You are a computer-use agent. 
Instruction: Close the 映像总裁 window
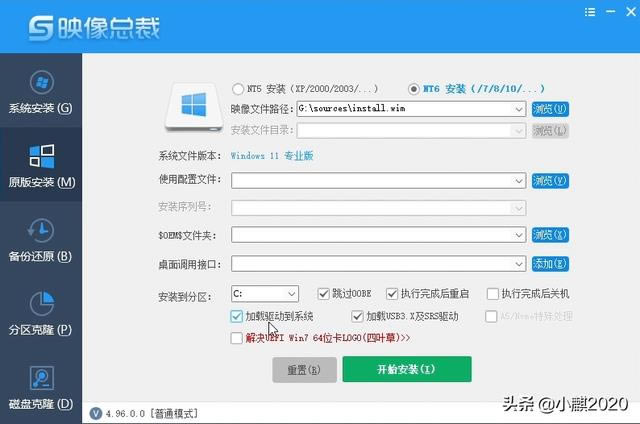[x=631, y=12]
